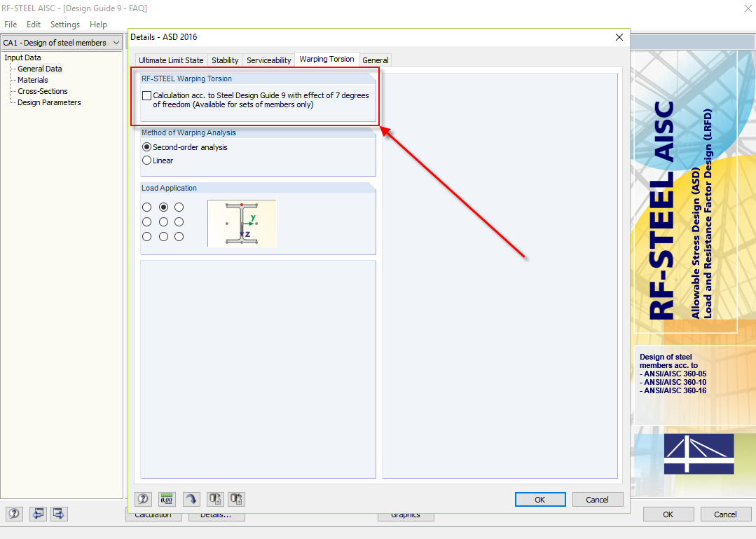Click the I-section load application diagram
Screen dimensions: 756x539
(242, 223)
